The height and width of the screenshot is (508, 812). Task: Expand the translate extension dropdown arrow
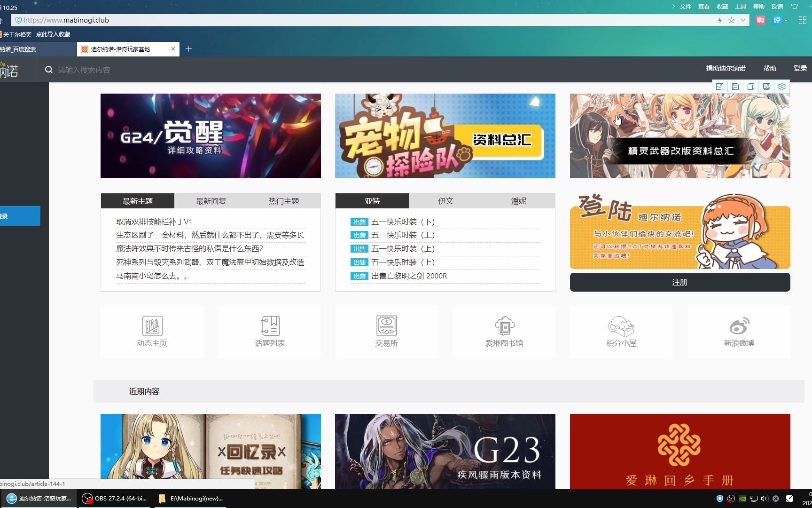(786, 20)
